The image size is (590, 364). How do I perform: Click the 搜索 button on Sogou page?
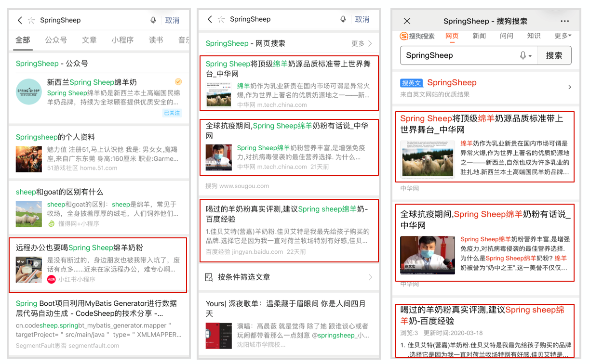pyautogui.click(x=554, y=55)
